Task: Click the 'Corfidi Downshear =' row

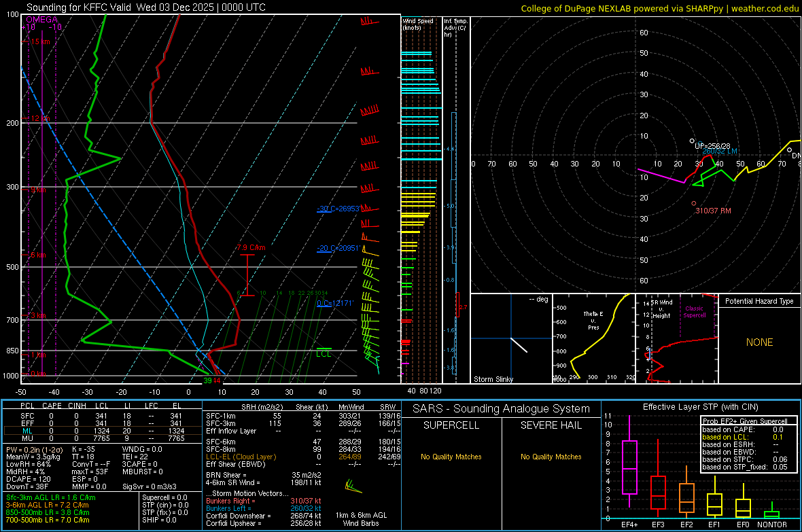Action: (264, 516)
